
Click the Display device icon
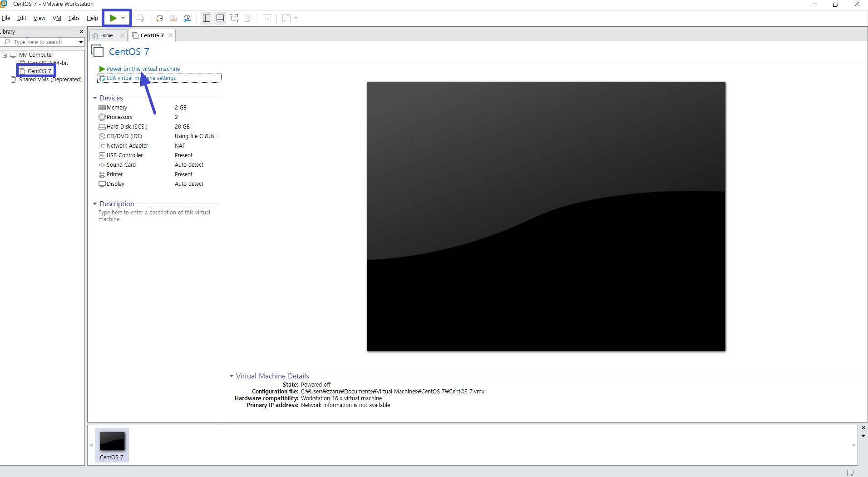(x=102, y=184)
